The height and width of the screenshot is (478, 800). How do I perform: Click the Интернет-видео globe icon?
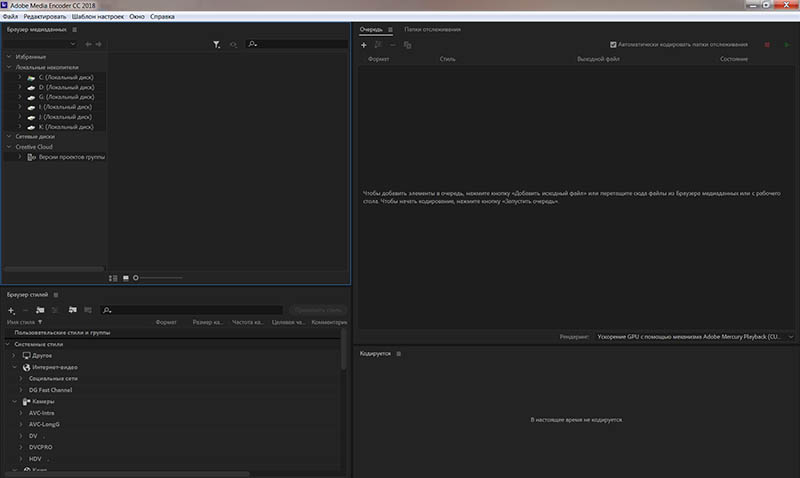27,367
